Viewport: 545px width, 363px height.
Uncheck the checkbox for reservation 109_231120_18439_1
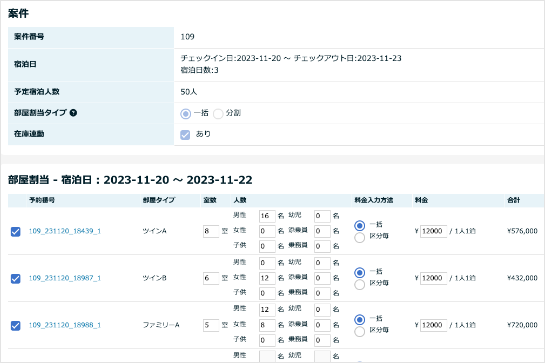click(16, 232)
